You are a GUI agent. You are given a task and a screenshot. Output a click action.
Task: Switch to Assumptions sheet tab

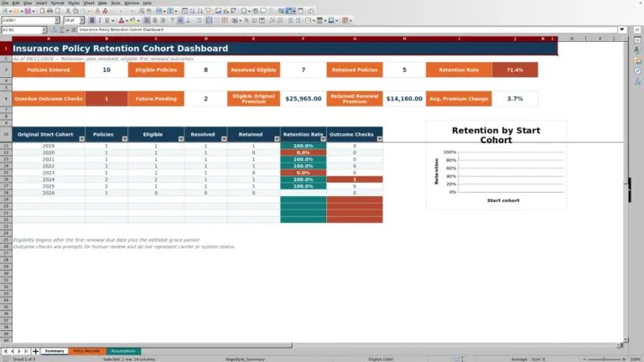pos(123,351)
